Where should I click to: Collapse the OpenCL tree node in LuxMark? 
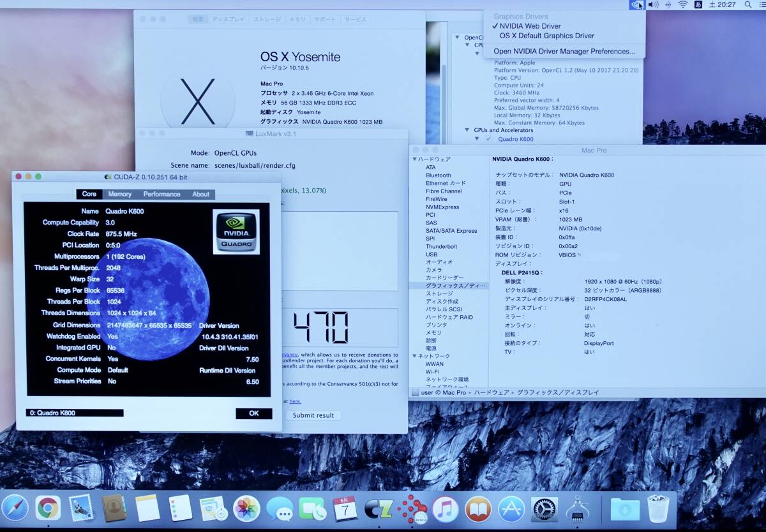pos(457,38)
